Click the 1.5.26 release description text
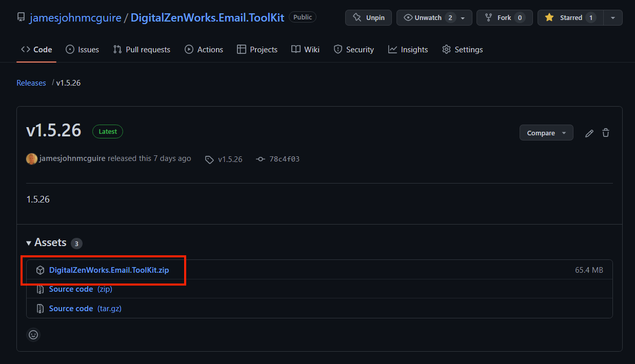The width and height of the screenshot is (635, 364). click(38, 199)
